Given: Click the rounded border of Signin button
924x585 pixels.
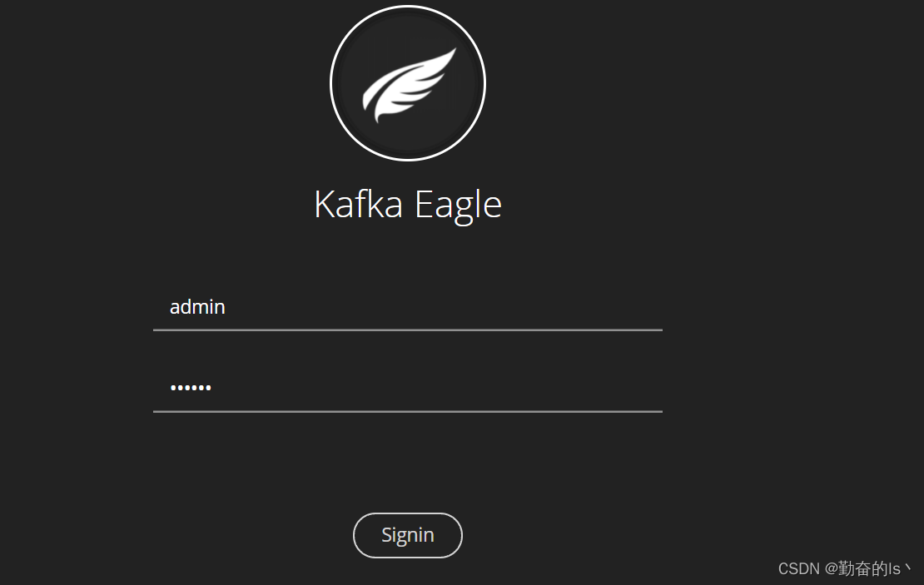Looking at the screenshot, I should pyautogui.click(x=408, y=513).
